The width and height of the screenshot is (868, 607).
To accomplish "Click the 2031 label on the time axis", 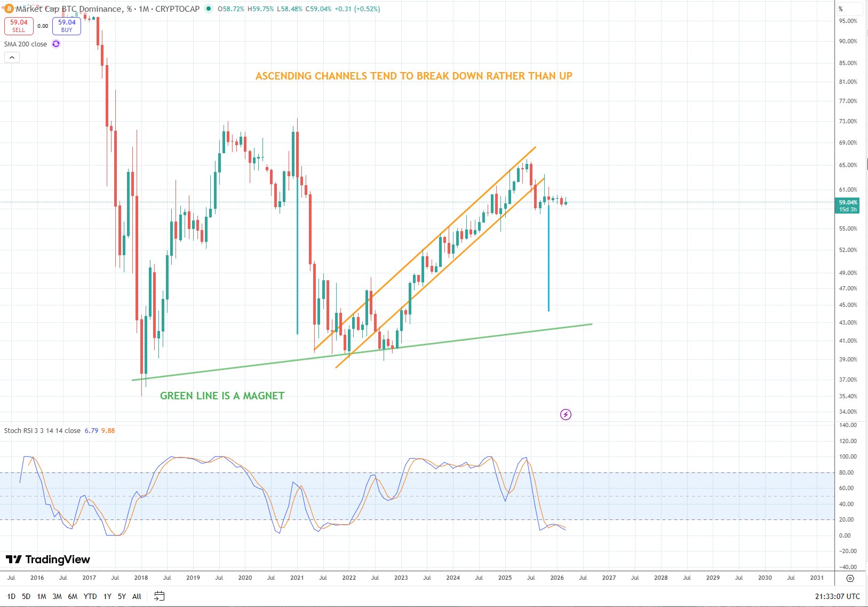I will pyautogui.click(x=817, y=578).
